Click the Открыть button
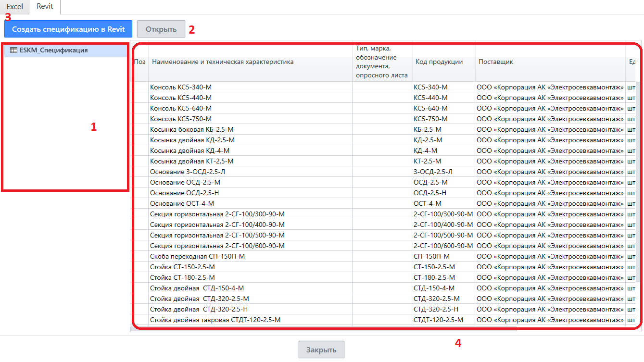 coord(161,29)
